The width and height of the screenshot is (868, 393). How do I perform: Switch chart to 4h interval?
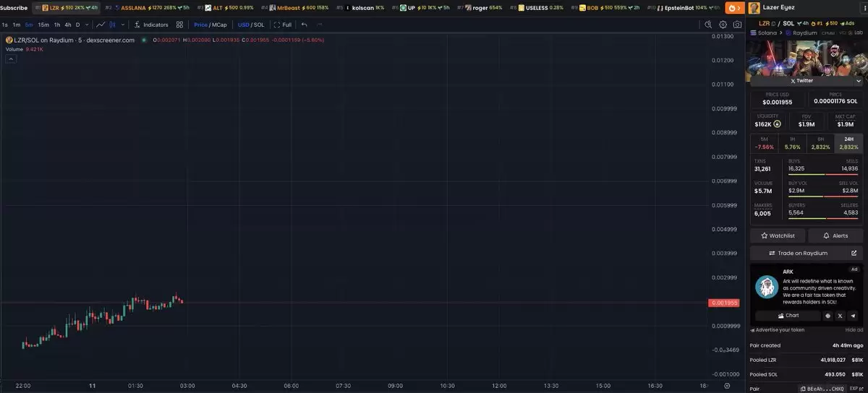pyautogui.click(x=68, y=25)
